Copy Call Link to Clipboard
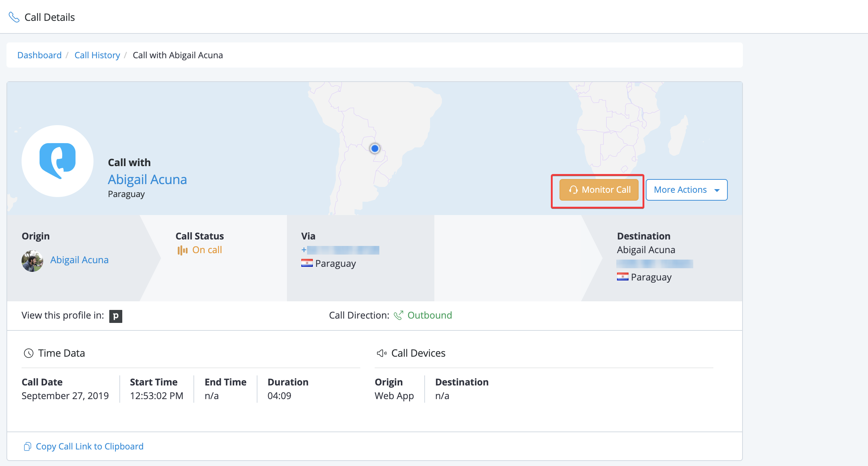This screenshot has height=466, width=868. click(x=90, y=446)
